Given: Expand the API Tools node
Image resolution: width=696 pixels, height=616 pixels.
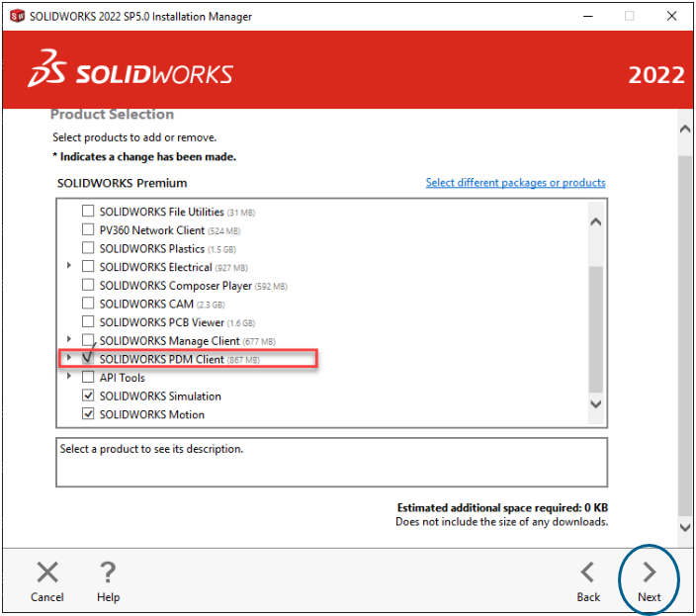Looking at the screenshot, I should [69, 376].
